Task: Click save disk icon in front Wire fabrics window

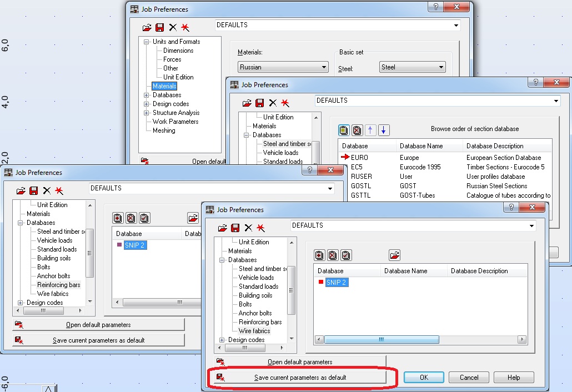Action: click(235, 228)
